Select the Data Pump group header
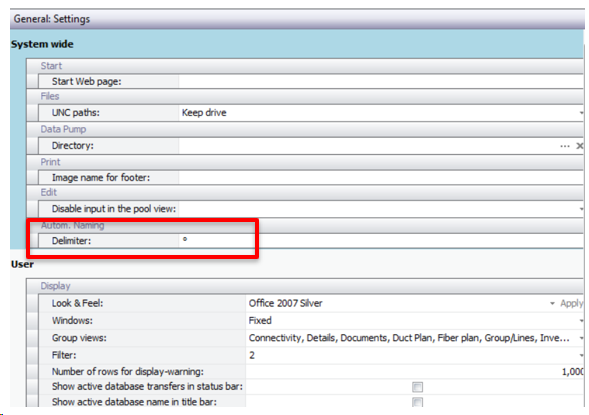This screenshot has height=415, width=589. click(63, 129)
